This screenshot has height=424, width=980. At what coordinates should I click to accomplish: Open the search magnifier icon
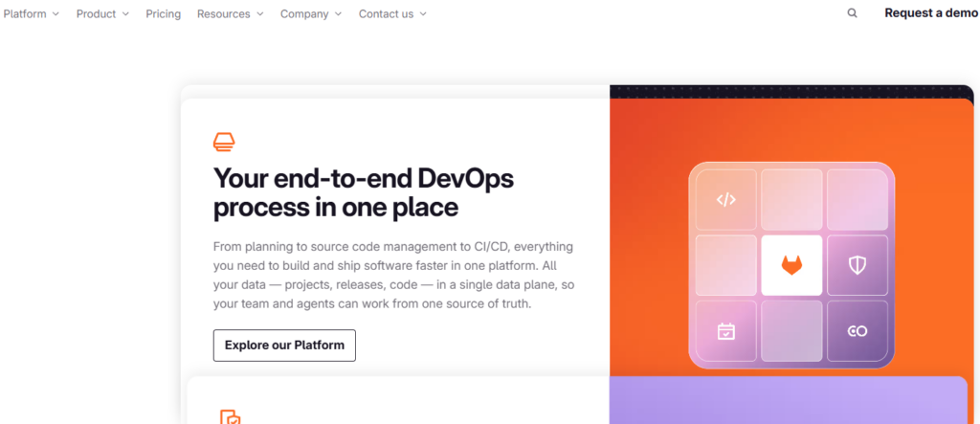(852, 13)
